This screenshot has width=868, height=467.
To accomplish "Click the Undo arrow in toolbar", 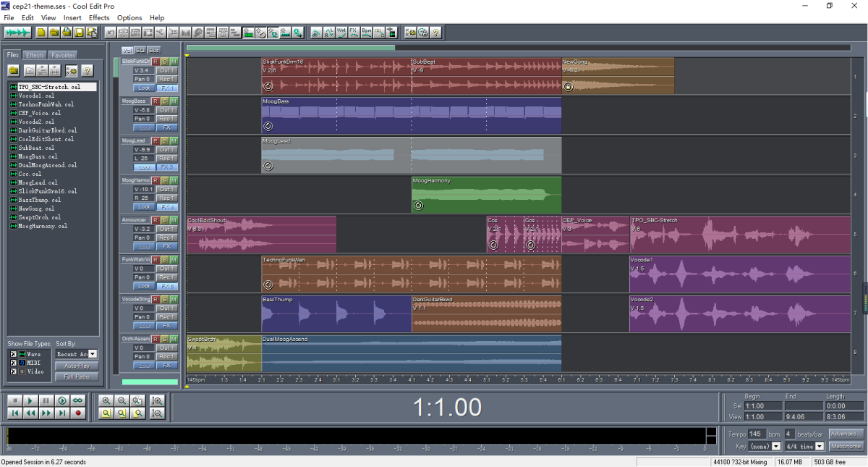I will tap(111, 33).
